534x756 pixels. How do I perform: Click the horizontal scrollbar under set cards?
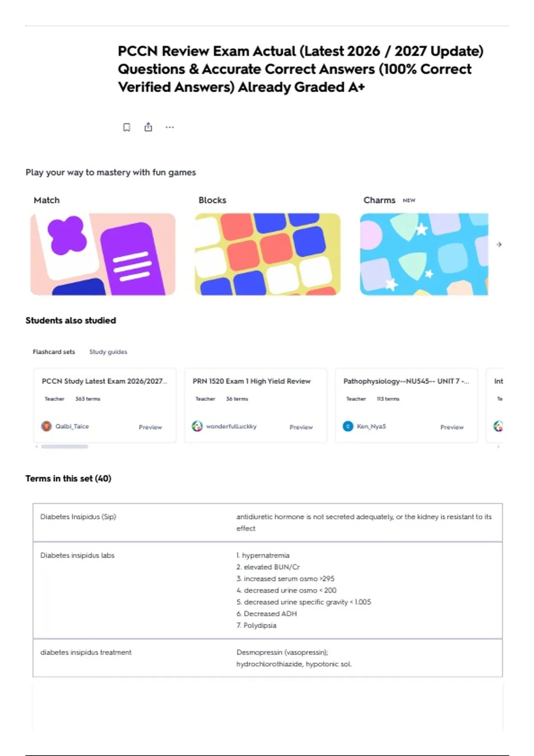tap(65, 446)
